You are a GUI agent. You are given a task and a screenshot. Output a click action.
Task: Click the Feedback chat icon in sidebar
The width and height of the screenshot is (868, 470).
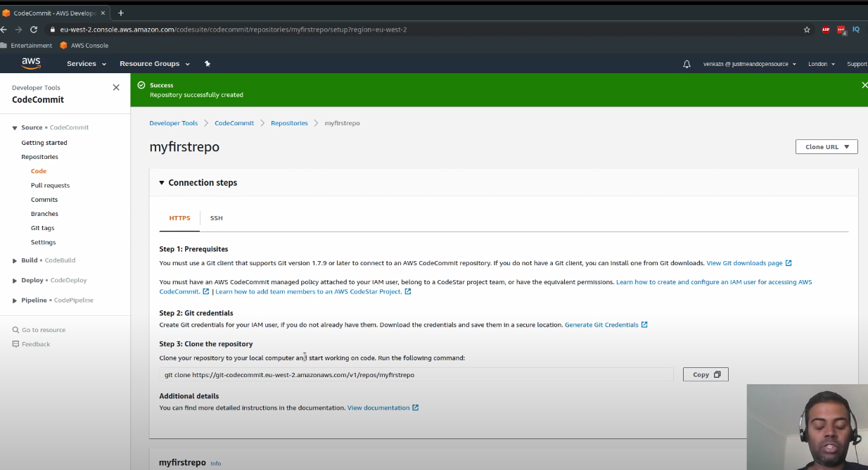15,344
